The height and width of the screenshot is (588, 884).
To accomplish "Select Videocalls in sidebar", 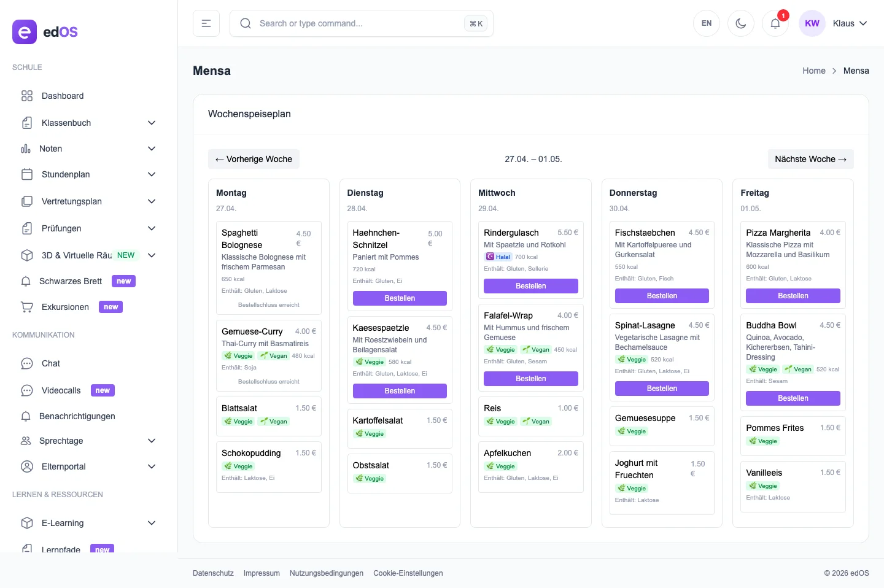I will [x=61, y=390].
